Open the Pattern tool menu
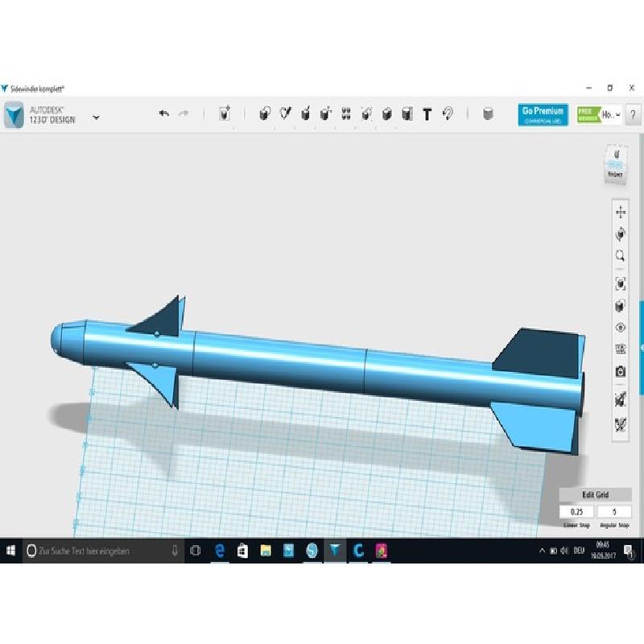This screenshot has width=644, height=644. pos(346,114)
